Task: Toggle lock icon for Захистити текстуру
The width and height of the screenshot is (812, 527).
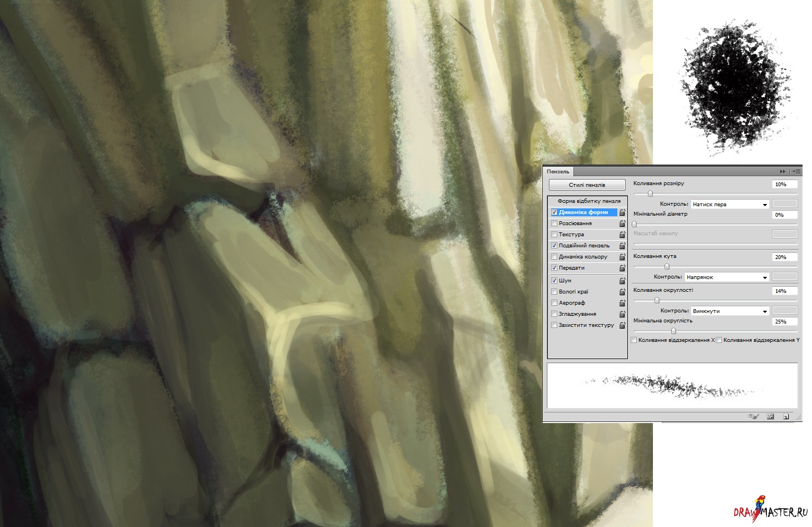Action: tap(622, 325)
